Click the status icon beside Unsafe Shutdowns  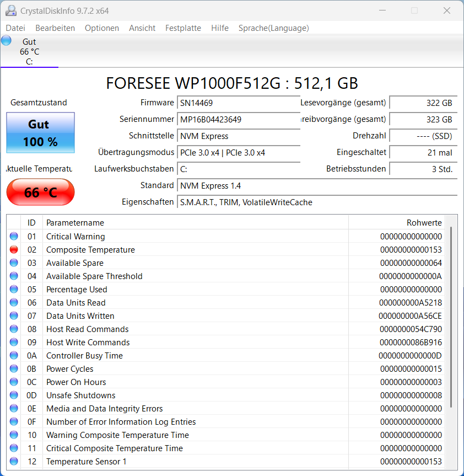tap(14, 395)
